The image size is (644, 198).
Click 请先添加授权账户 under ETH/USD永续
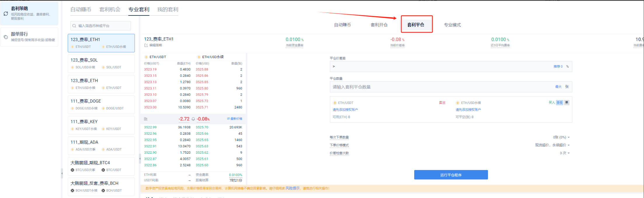tap(468, 110)
